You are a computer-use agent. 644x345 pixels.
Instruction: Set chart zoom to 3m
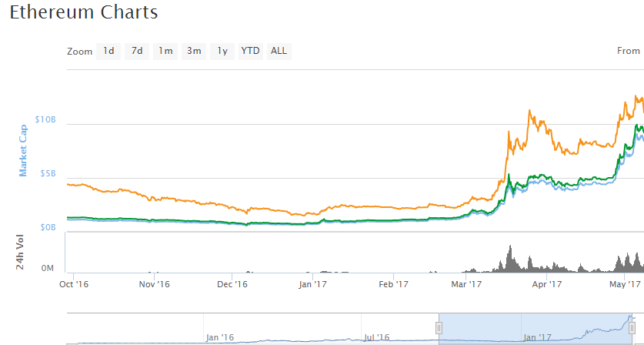pyautogui.click(x=194, y=52)
